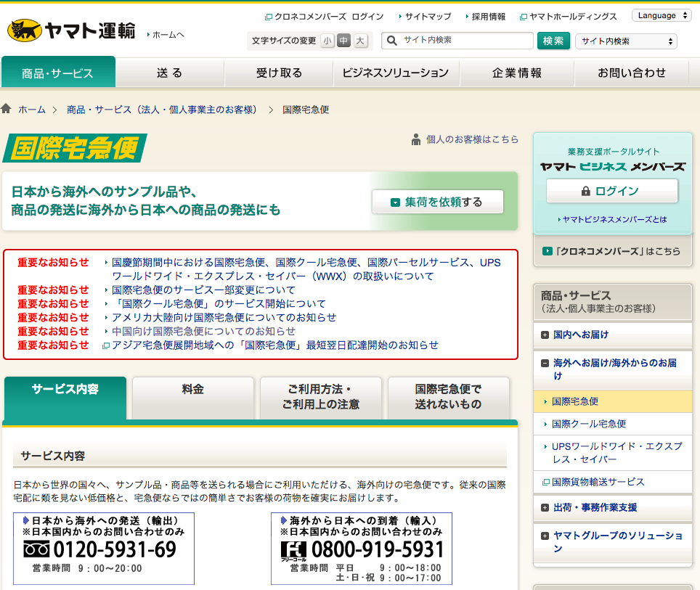This screenshot has height=590, width=700.
Task: Click the magnifier icon in search box
Action: [x=392, y=41]
